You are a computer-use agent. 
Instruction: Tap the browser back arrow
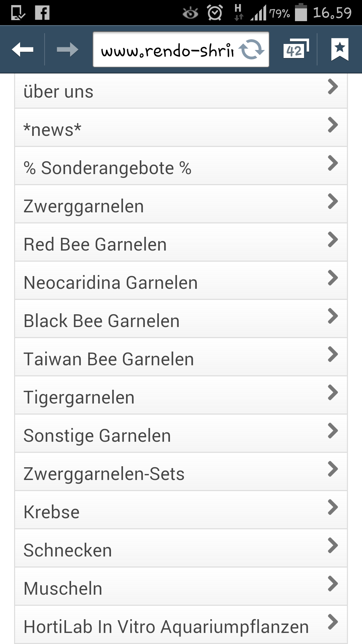22,50
